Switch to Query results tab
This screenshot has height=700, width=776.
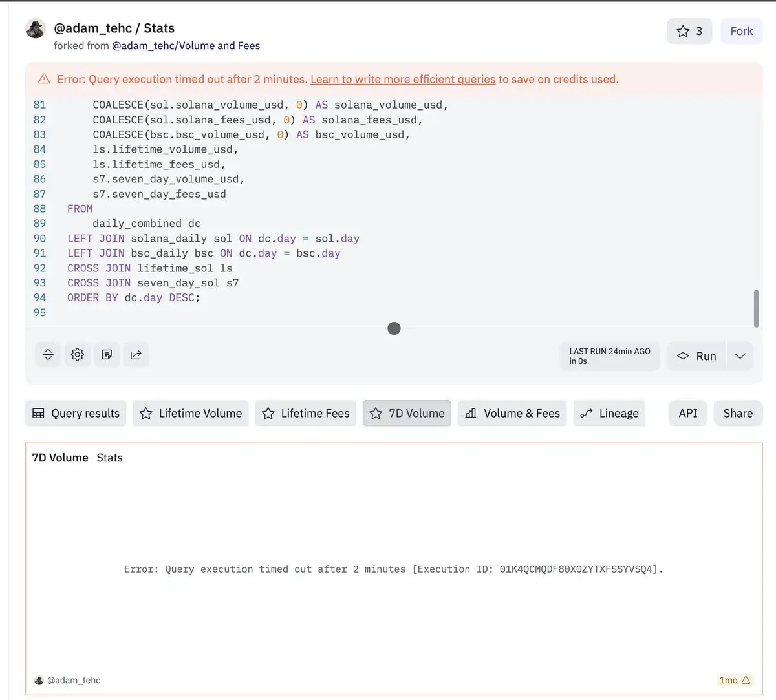pos(76,414)
